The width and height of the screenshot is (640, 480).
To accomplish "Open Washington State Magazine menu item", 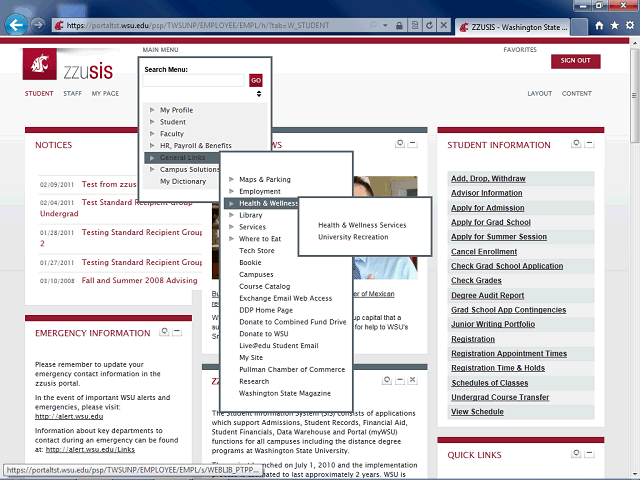I will (x=285, y=393).
